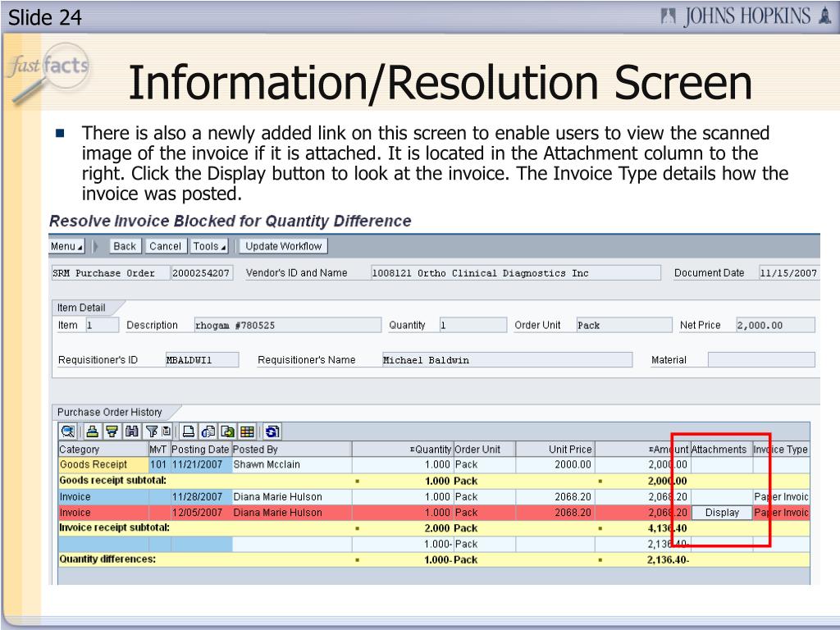
Task: Open the Menu dropdown
Action: (66, 246)
